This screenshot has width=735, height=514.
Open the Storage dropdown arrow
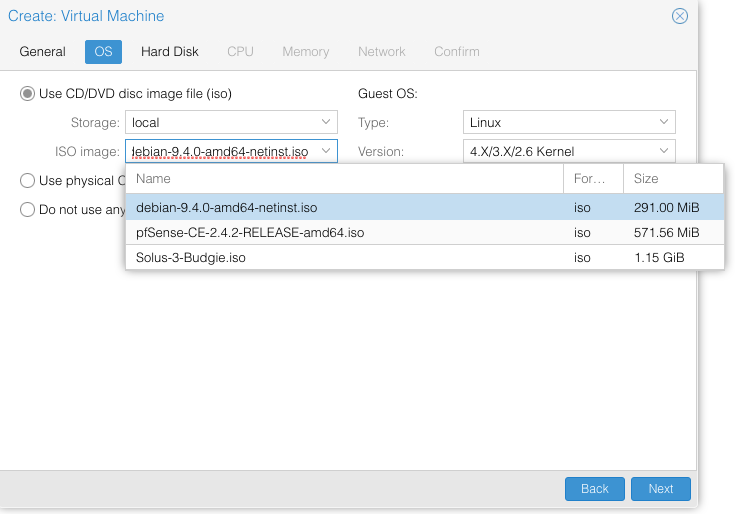click(x=326, y=123)
